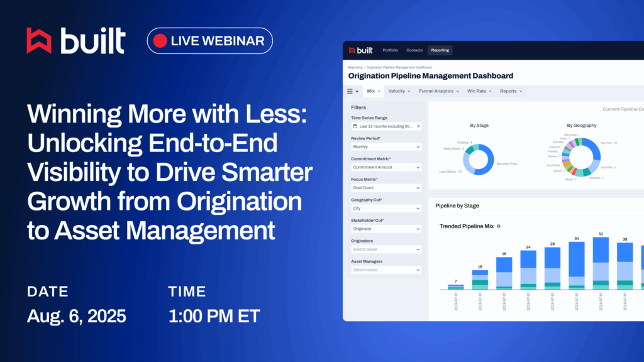
Task: Click the large Built logo on the banner
Action: click(x=76, y=41)
